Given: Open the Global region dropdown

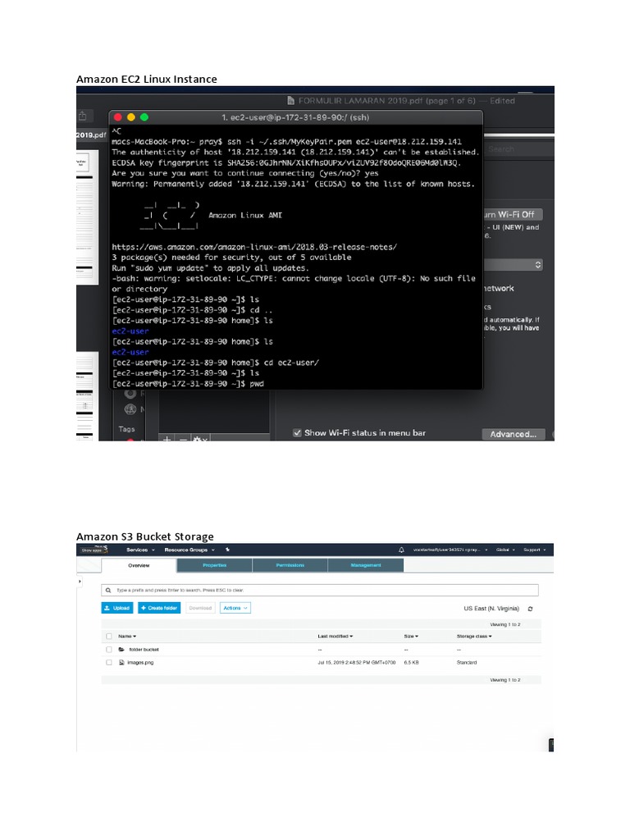Looking at the screenshot, I should [x=505, y=550].
